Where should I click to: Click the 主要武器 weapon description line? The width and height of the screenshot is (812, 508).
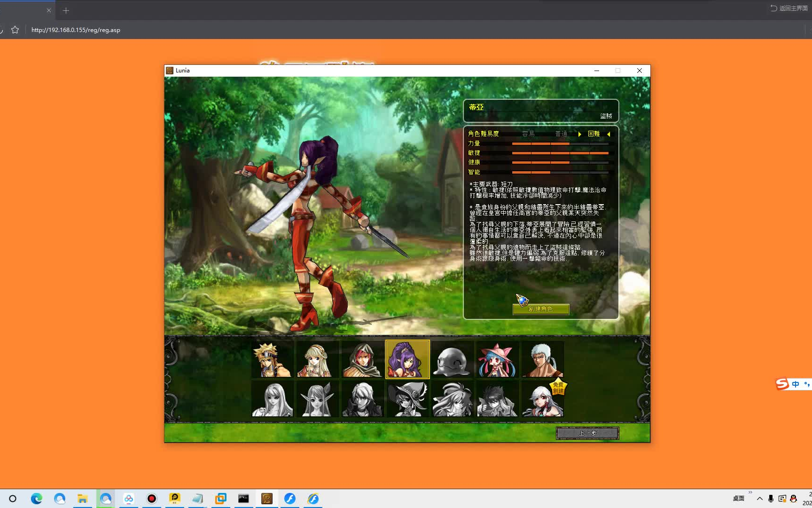[491, 184]
